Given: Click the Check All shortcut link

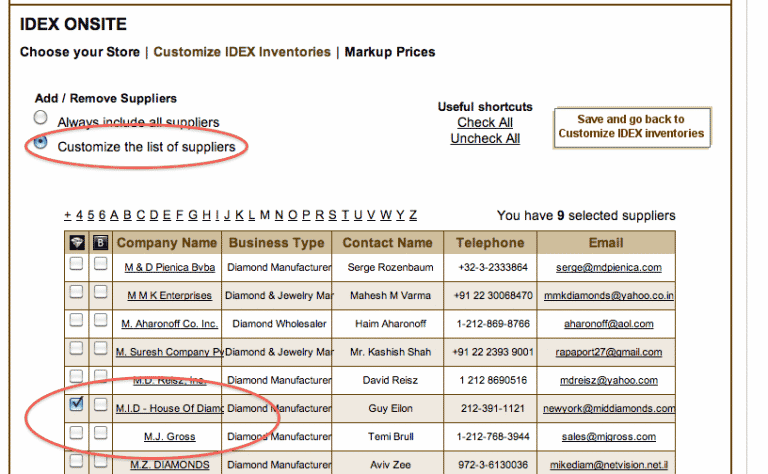Looking at the screenshot, I should click(485, 122).
